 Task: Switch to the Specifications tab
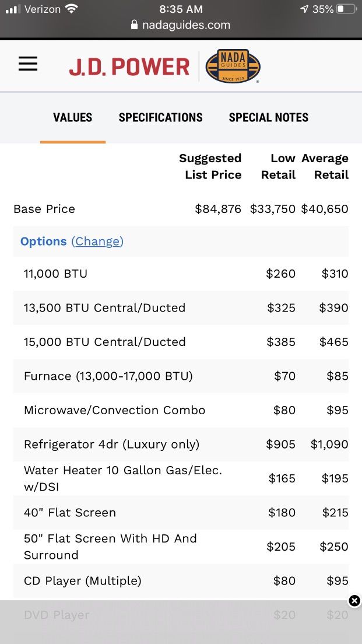click(x=160, y=117)
